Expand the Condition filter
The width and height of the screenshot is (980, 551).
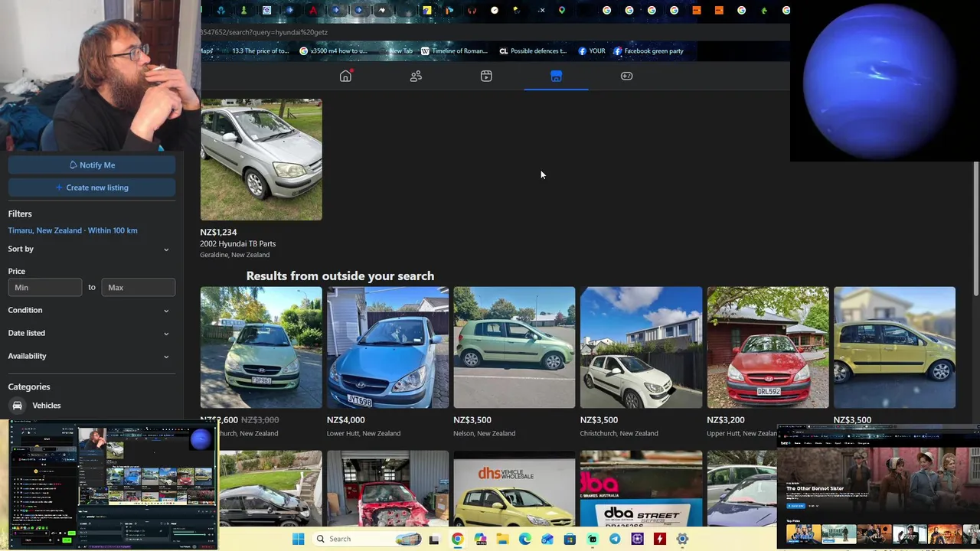(90, 310)
